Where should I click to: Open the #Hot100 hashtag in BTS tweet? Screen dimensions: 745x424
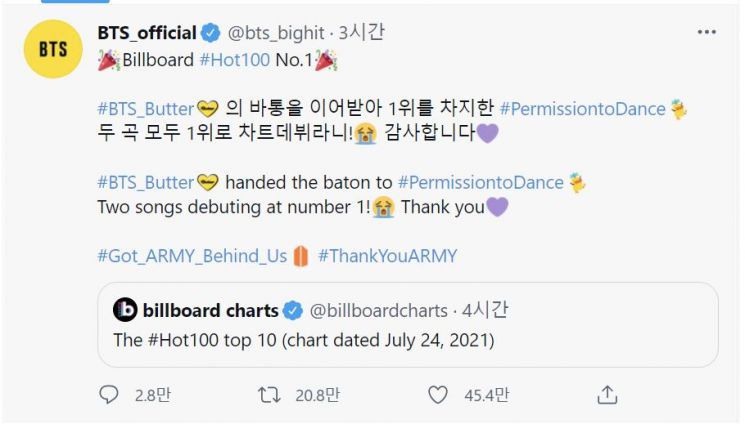(x=234, y=59)
